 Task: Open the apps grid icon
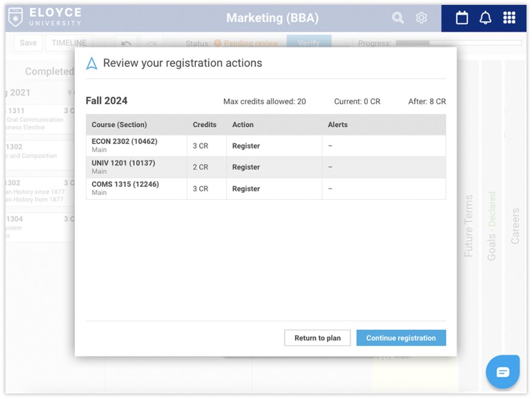[x=509, y=18]
